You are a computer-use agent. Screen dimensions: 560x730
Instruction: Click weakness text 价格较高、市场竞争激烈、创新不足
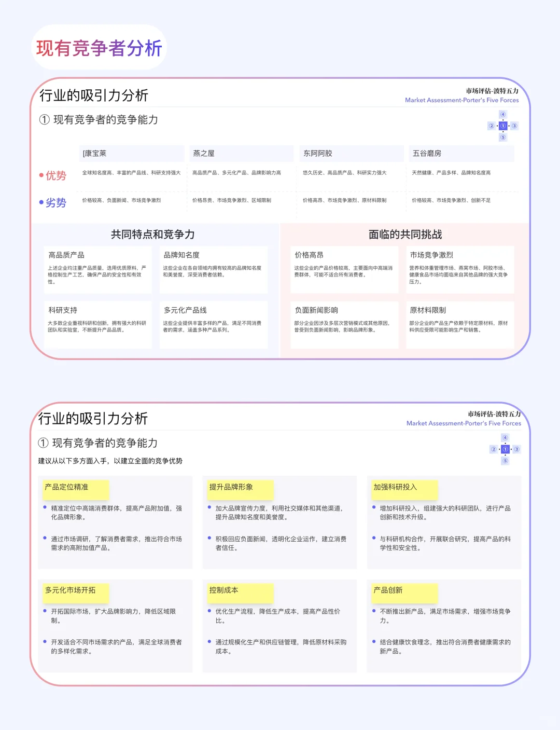[451, 200]
